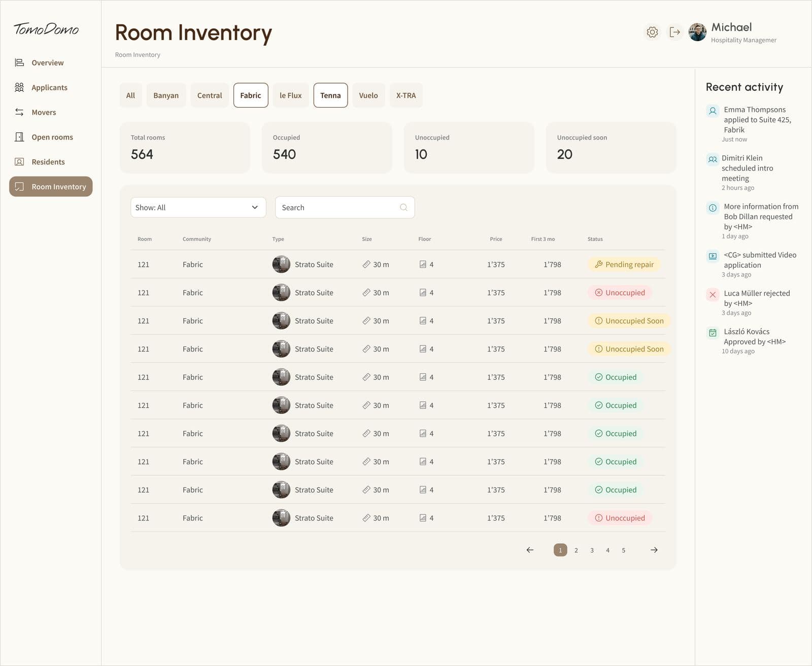
Task: Click the Total rooms 564 card
Action: 185,148
